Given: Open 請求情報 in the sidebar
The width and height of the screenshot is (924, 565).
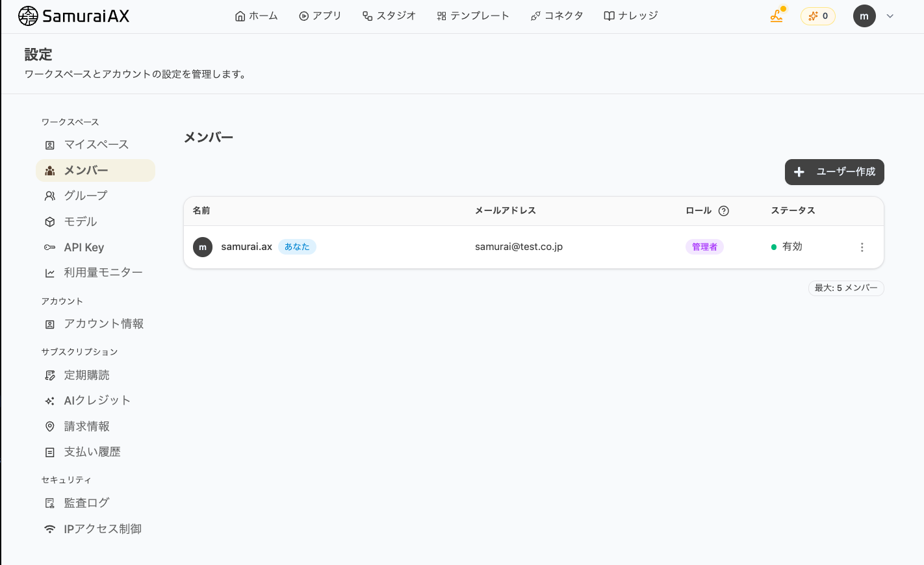Looking at the screenshot, I should [96, 427].
